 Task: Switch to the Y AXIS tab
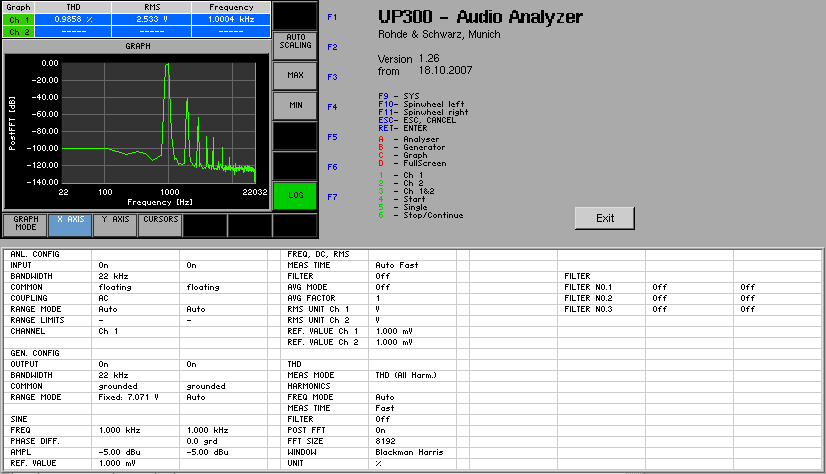click(115, 225)
